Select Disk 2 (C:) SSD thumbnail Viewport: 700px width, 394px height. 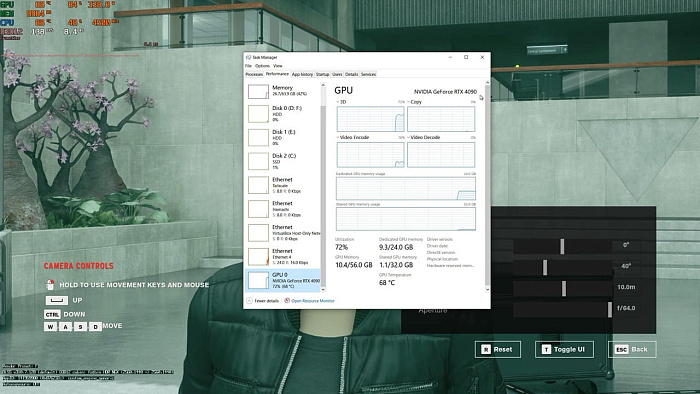click(x=258, y=161)
